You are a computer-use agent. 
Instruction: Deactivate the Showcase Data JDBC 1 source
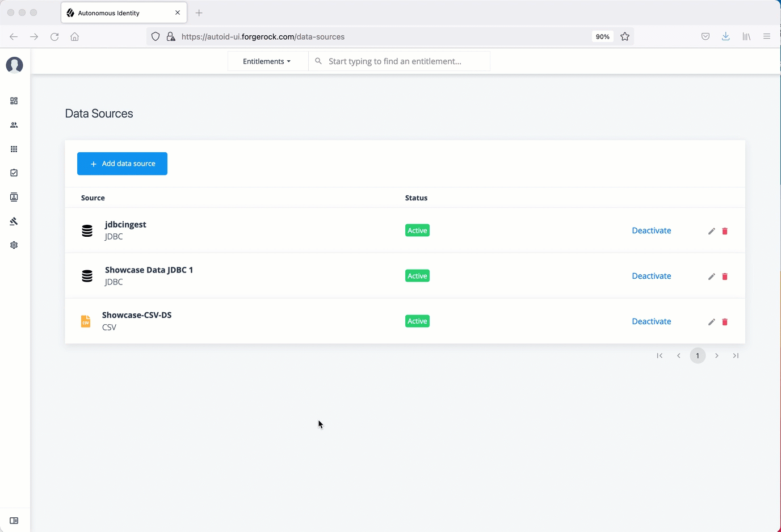click(651, 276)
